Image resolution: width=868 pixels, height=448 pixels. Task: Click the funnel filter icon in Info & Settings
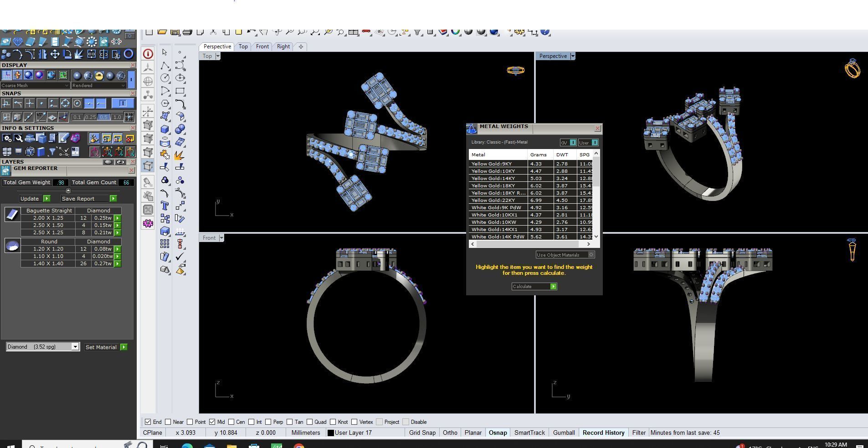tap(52, 152)
